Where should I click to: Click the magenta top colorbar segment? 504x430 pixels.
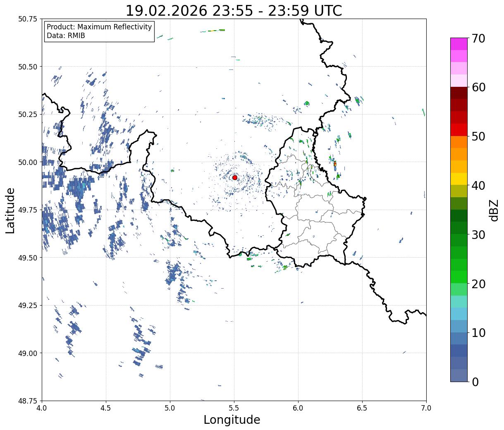(459, 44)
